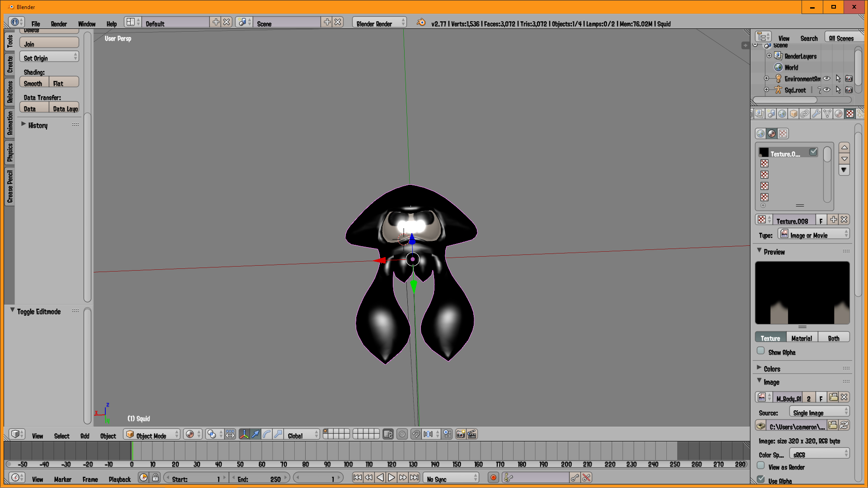Click the End frame field

(x=259, y=479)
